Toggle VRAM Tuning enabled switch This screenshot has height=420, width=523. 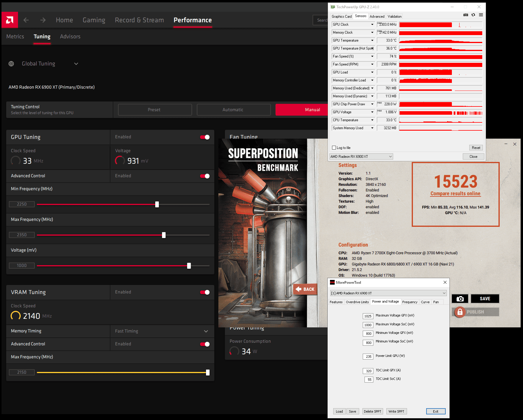pos(205,292)
